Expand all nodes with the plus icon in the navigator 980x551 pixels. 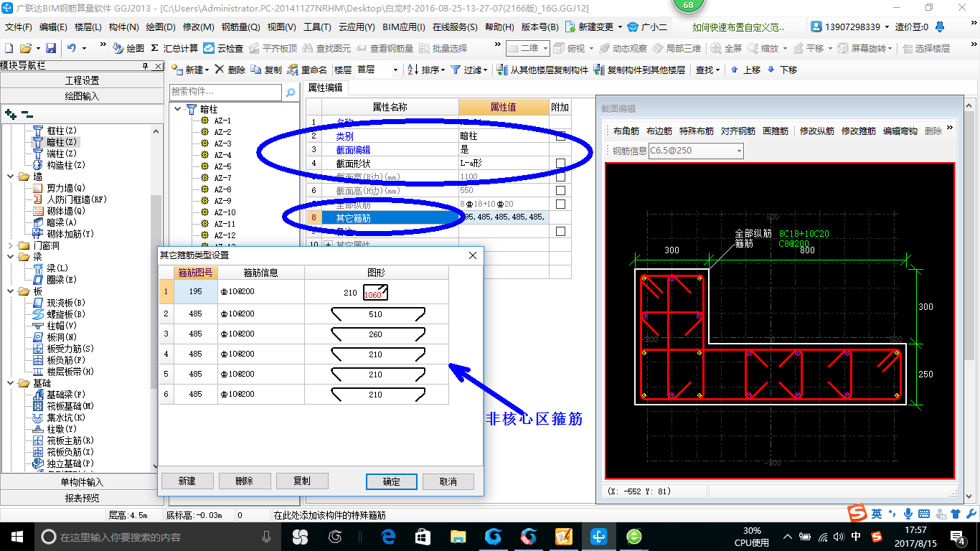pos(10,113)
